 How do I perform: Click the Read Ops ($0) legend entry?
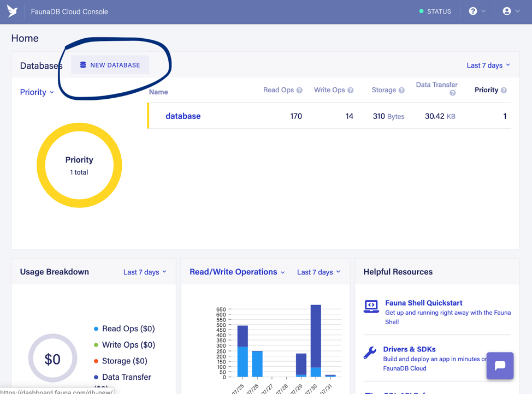click(x=124, y=329)
